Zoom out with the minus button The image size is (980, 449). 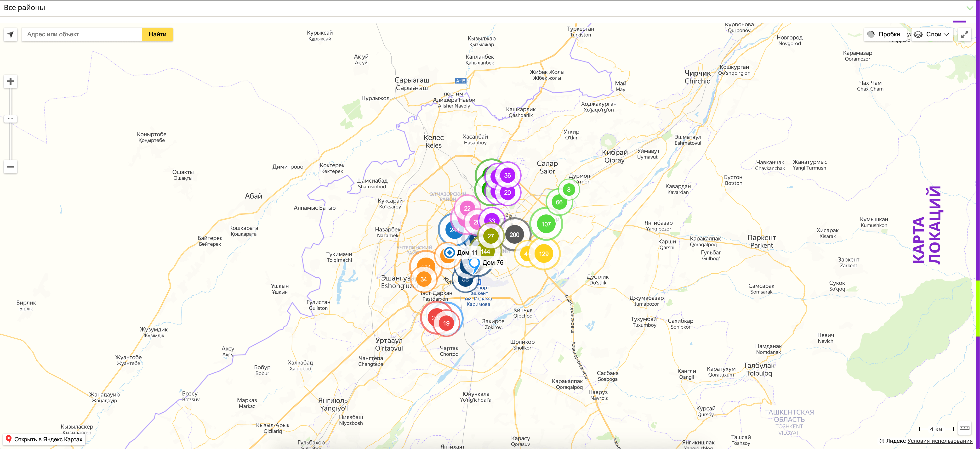coord(11,167)
